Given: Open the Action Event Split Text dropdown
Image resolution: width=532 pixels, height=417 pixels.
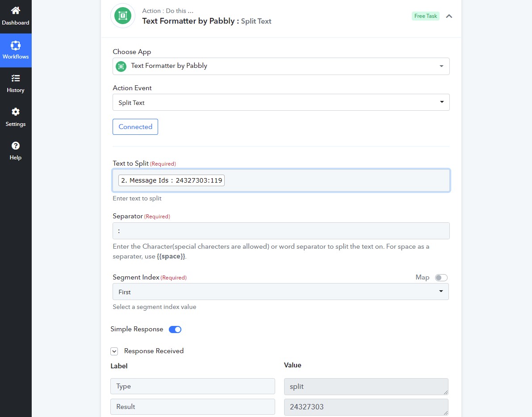Looking at the screenshot, I should pyautogui.click(x=281, y=102).
